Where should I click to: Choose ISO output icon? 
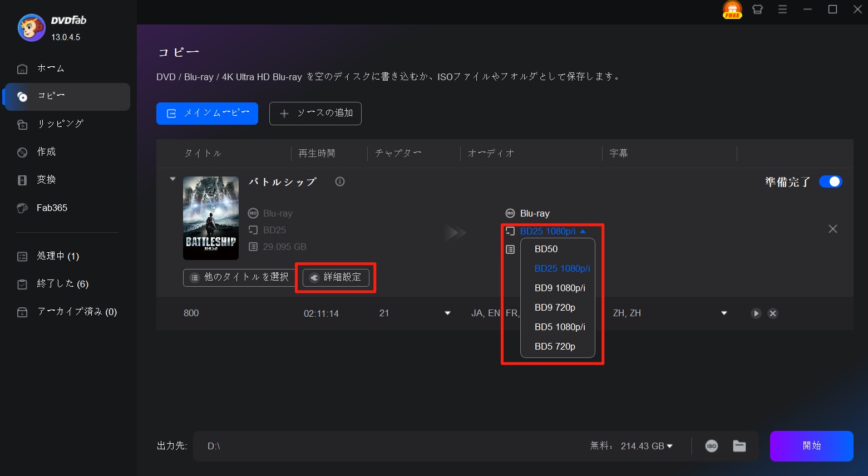click(x=712, y=446)
